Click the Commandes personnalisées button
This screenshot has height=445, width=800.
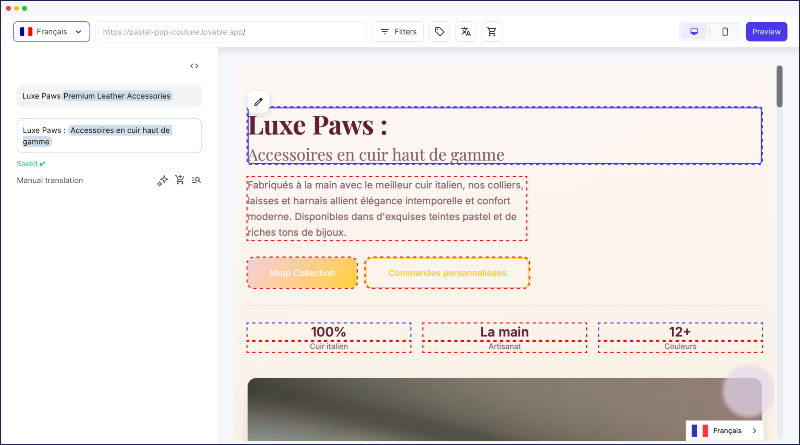447,273
